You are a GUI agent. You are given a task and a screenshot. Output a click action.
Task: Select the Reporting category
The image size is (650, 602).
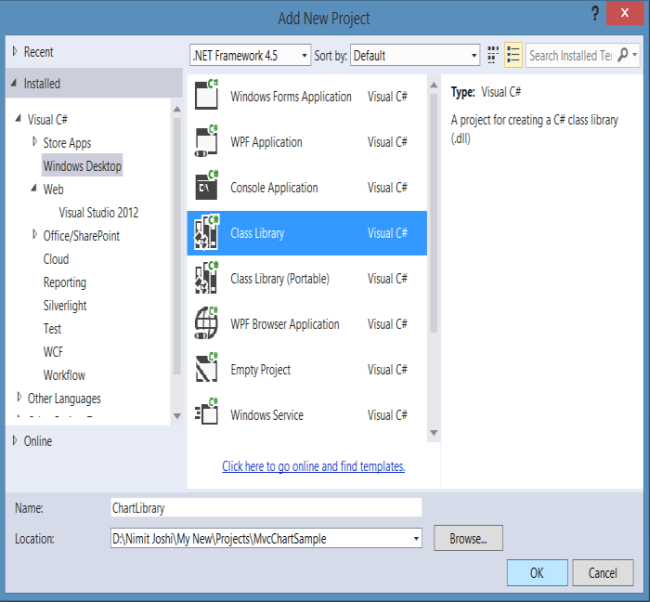point(65,282)
